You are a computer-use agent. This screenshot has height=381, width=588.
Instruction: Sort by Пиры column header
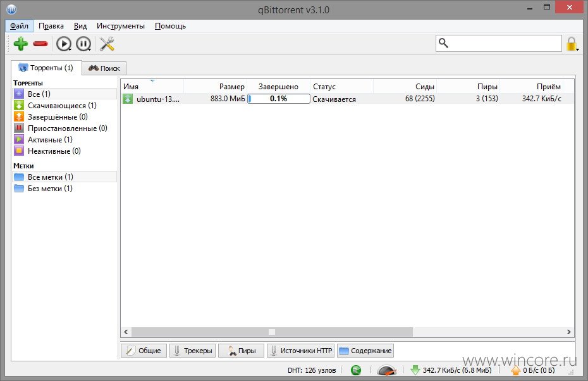(468, 86)
